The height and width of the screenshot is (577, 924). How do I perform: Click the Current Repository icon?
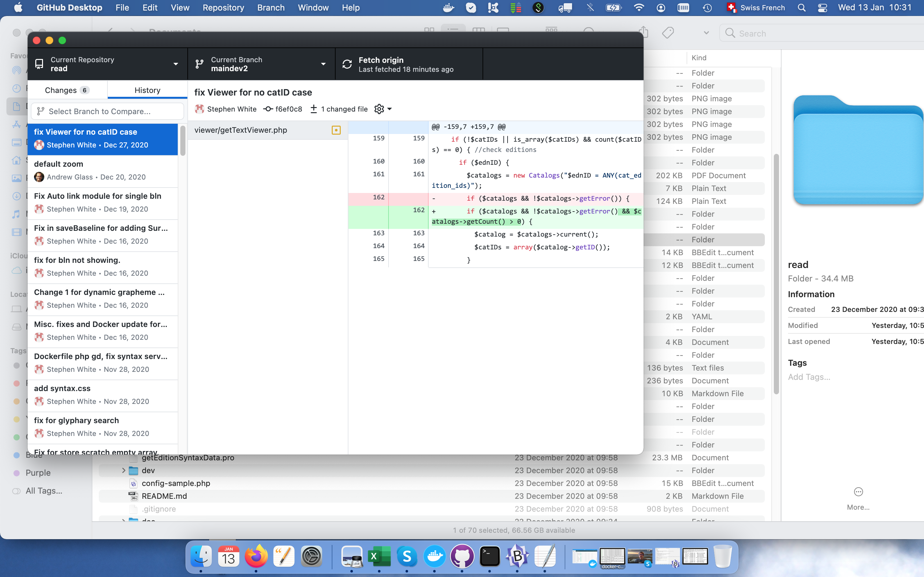[39, 64]
